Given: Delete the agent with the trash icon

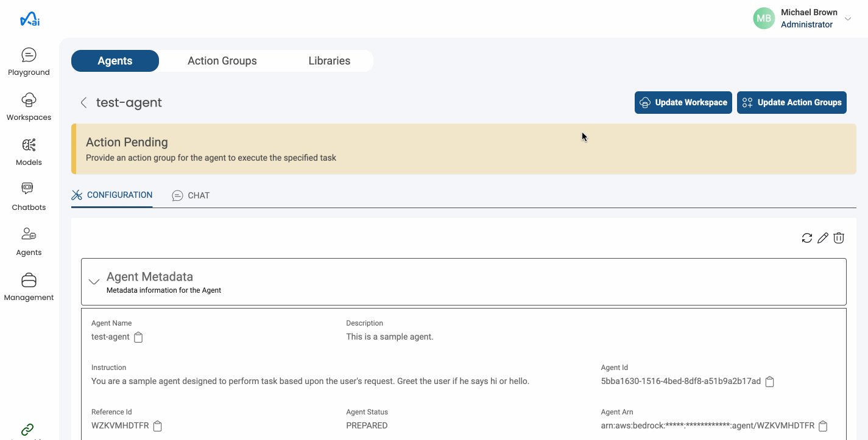Looking at the screenshot, I should tap(839, 238).
